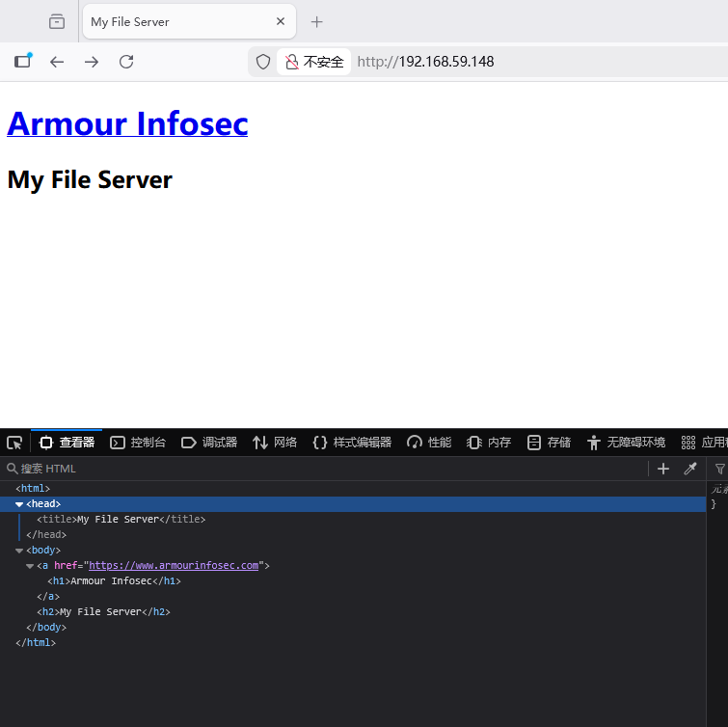Select the My File Server browser tab
The image size is (728, 727).
coord(189,21)
